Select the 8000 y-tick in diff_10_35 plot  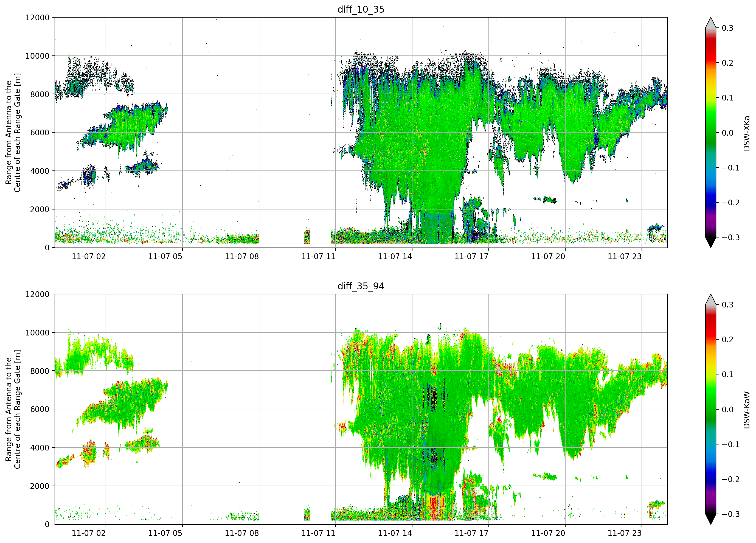pos(40,94)
